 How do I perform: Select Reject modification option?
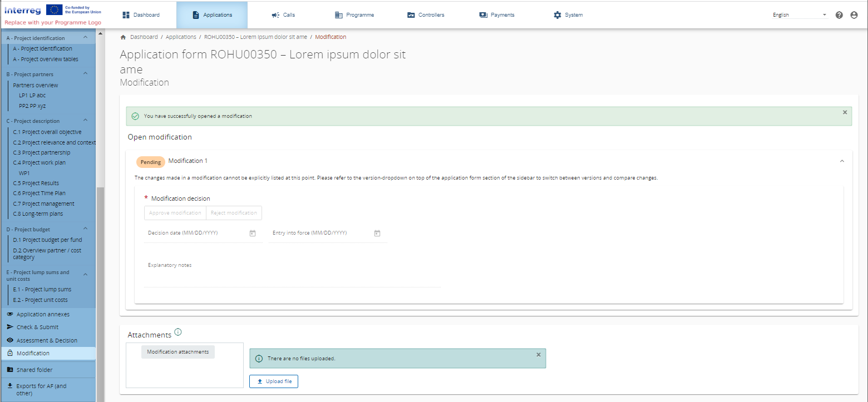coord(234,213)
